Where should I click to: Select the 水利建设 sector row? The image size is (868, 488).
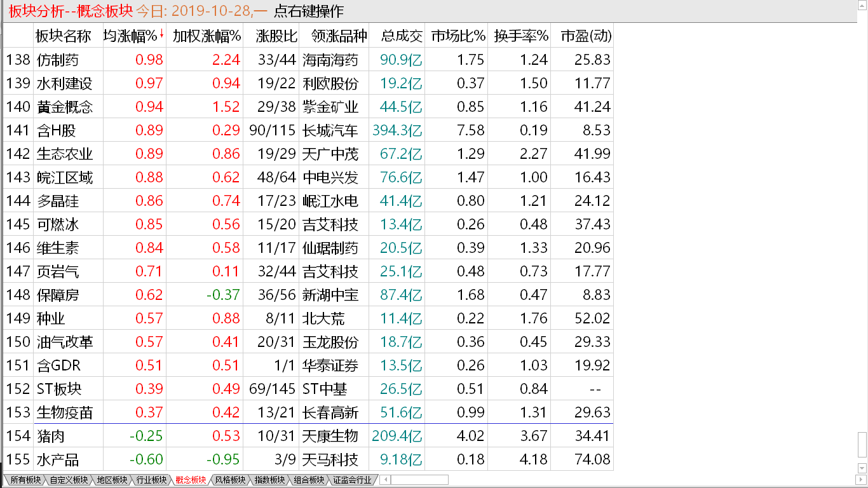308,83
